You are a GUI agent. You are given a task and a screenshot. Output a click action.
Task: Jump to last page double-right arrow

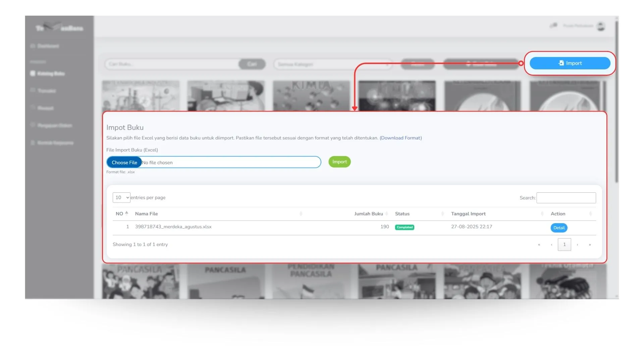pyautogui.click(x=590, y=244)
